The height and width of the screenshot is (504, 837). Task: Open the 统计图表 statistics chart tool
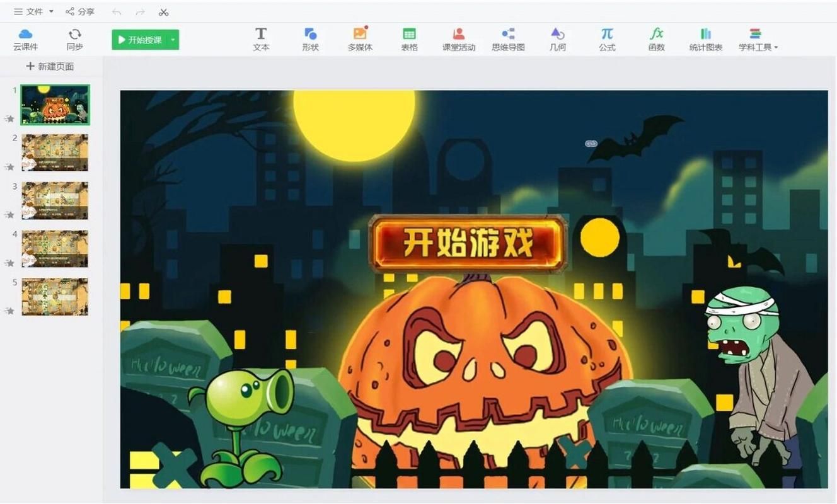(x=705, y=39)
